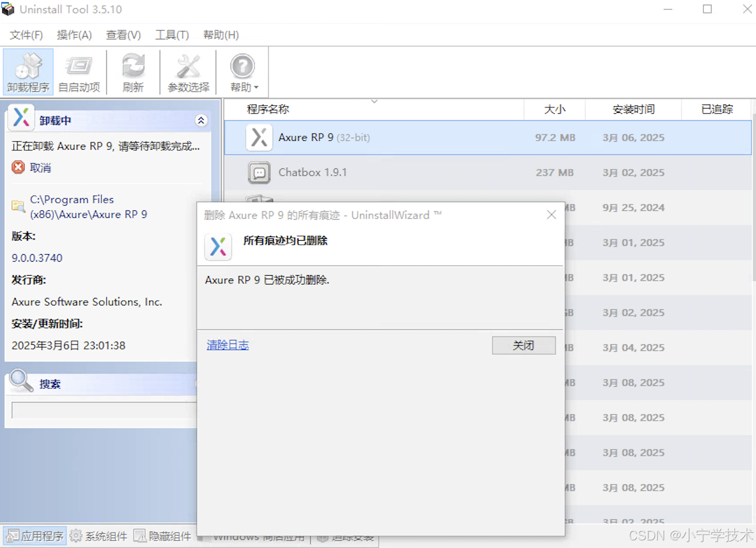Image resolution: width=756 pixels, height=548 pixels.
Task: Click the 9月 25, 2024 date cell
Action: pyautogui.click(x=633, y=207)
